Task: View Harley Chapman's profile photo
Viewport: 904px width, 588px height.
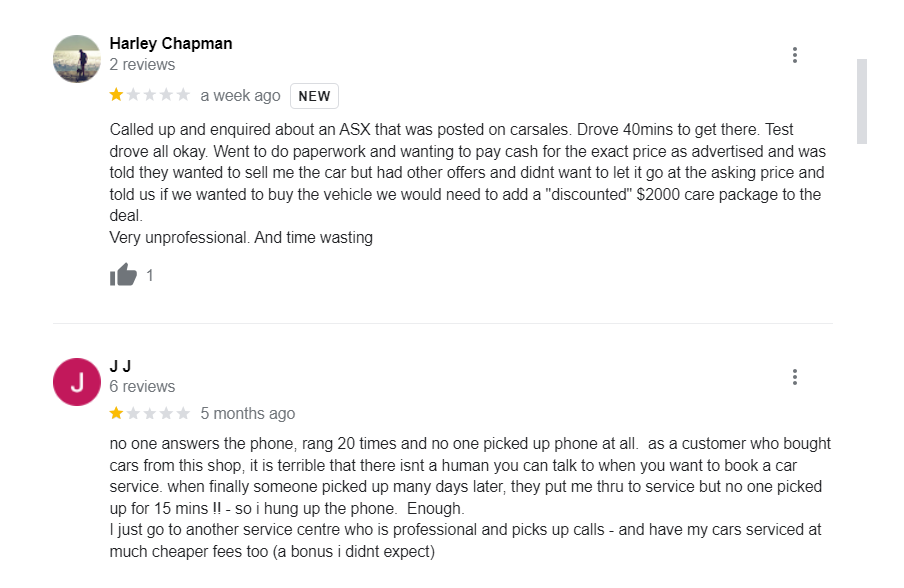Action: (77, 59)
